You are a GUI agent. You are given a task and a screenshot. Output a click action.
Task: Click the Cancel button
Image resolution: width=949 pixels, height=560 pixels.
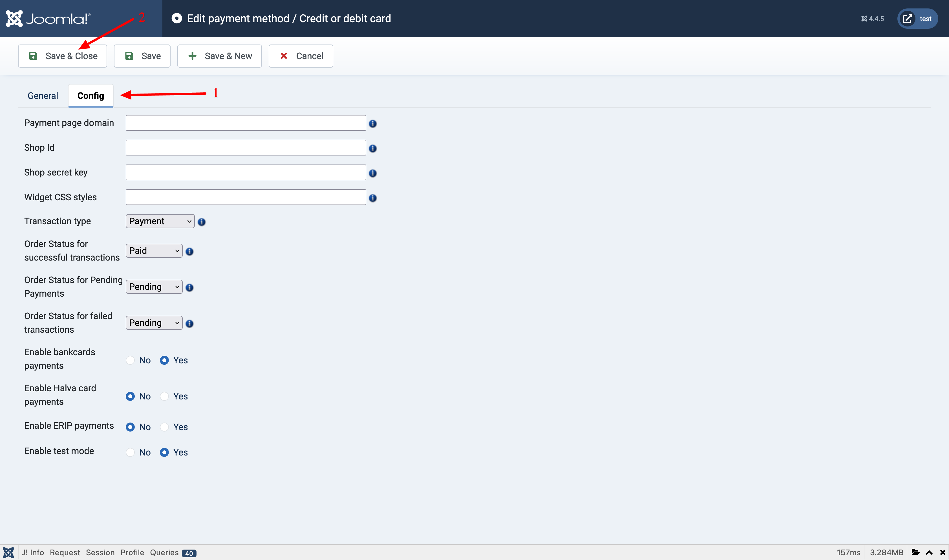301,56
